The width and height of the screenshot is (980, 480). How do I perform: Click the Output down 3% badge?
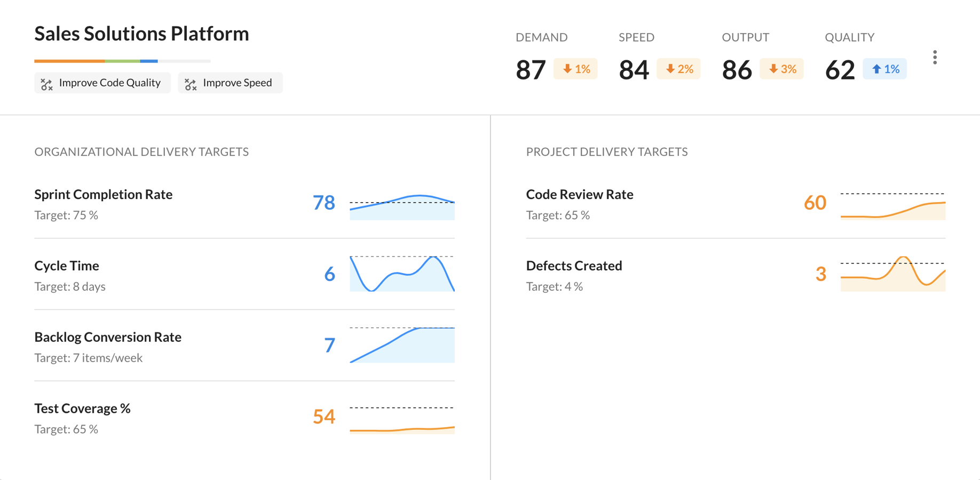point(781,69)
